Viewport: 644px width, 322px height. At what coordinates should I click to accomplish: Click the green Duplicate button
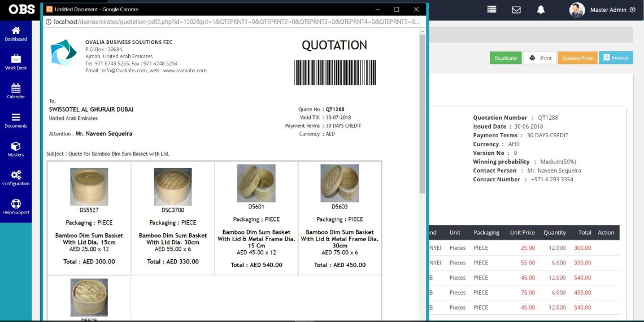point(506,58)
